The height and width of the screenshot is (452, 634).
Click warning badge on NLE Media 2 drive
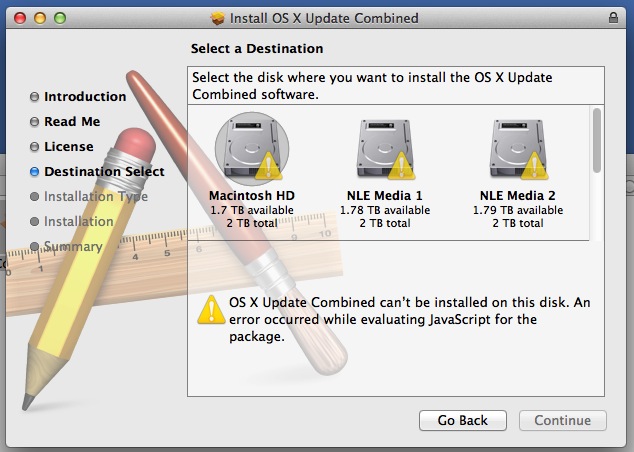pyautogui.click(x=534, y=166)
